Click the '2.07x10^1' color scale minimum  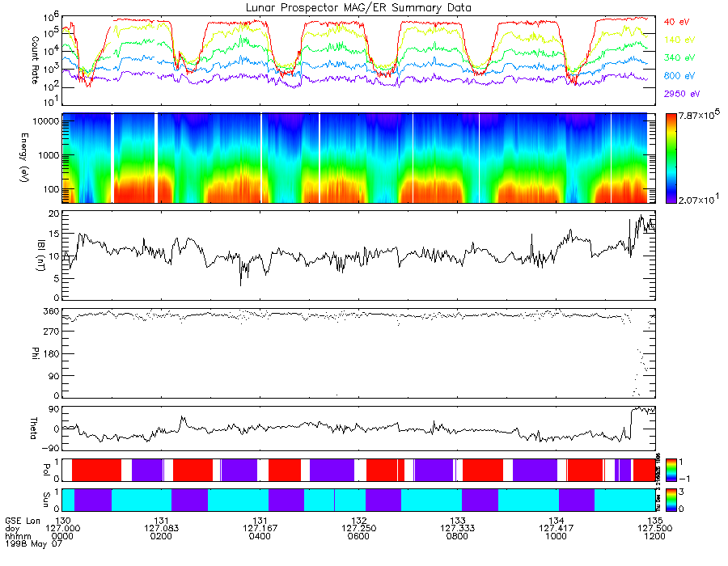699,199
